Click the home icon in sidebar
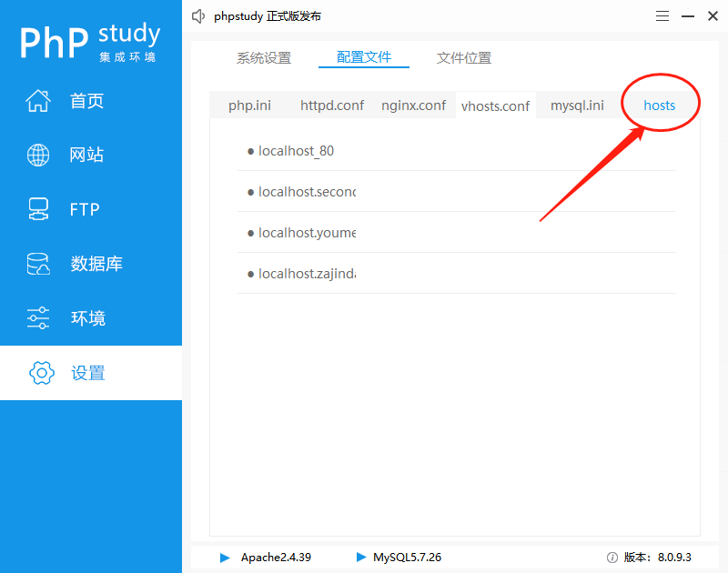The height and width of the screenshot is (573, 728). (38, 101)
